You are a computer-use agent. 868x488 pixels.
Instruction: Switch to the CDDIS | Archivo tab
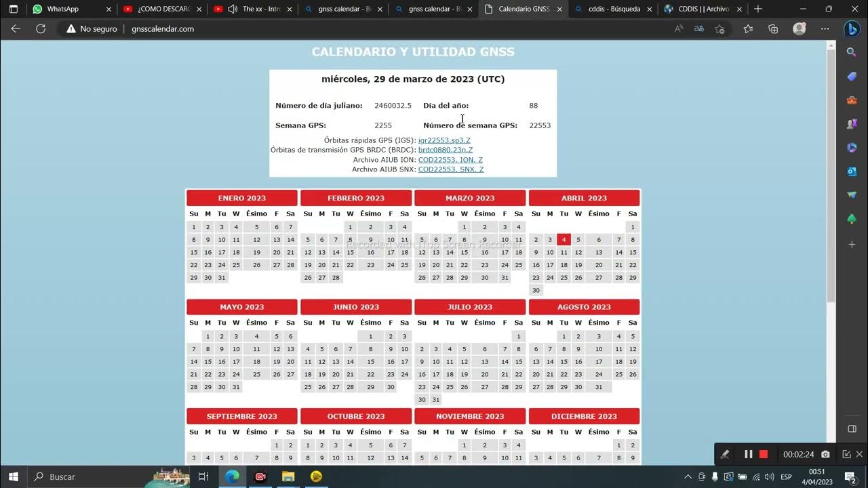[703, 9]
